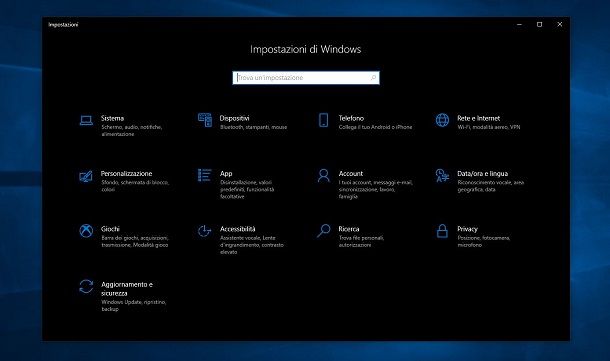Click the Impostazioni window title text

[63, 25]
